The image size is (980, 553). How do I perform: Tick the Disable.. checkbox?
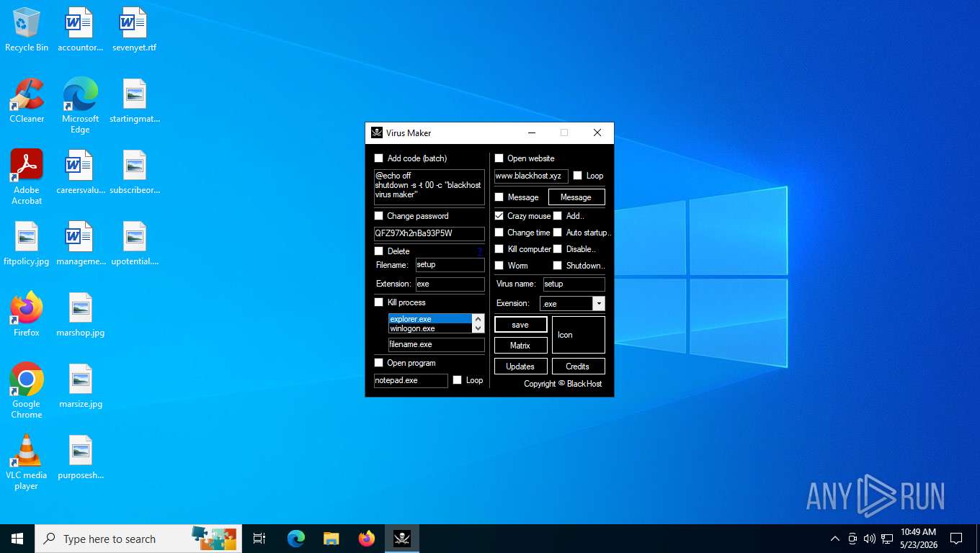557,249
